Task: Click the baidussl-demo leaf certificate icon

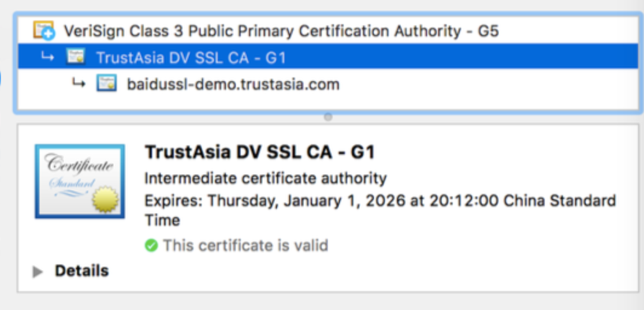Action: pyautogui.click(x=106, y=84)
